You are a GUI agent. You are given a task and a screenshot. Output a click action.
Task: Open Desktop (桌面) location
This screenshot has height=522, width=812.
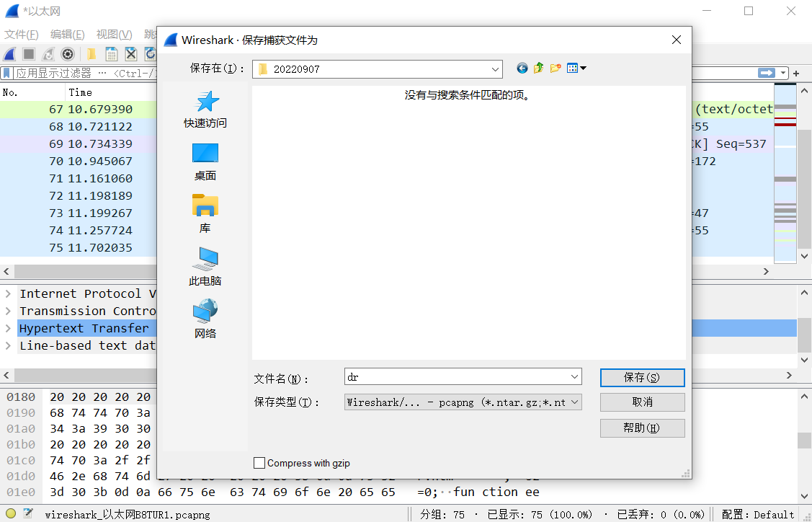[205, 162]
